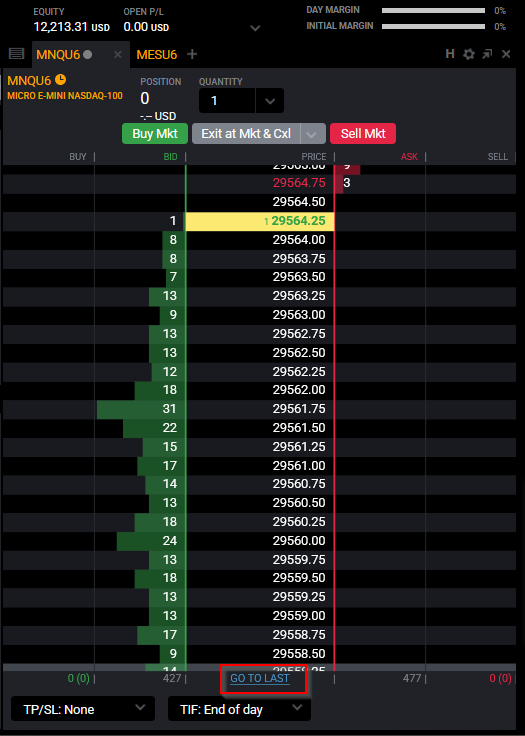Click the MNQU6 symbol name in header
Image resolution: width=525 pixels, height=736 pixels.
pyautogui.click(x=29, y=81)
